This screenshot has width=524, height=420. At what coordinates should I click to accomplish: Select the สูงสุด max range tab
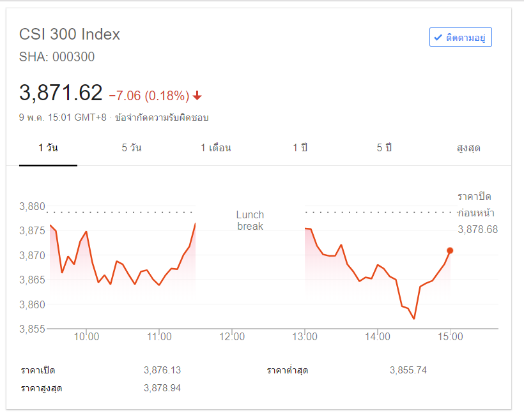point(468,148)
